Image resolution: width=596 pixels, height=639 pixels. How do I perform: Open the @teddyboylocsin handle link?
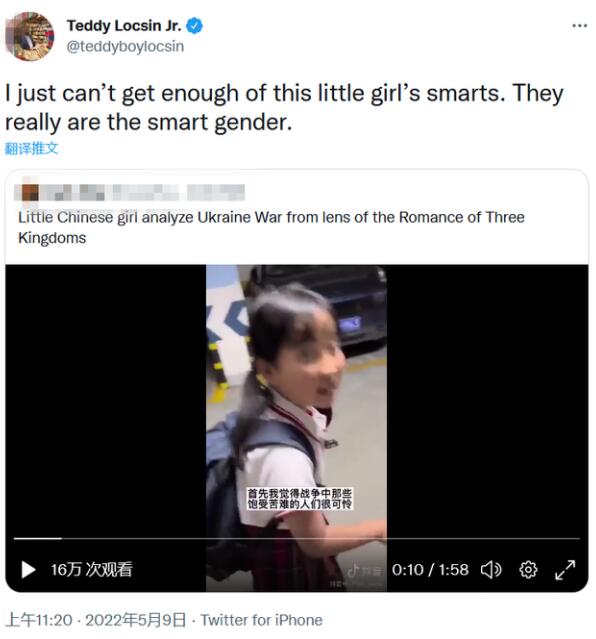[x=125, y=46]
